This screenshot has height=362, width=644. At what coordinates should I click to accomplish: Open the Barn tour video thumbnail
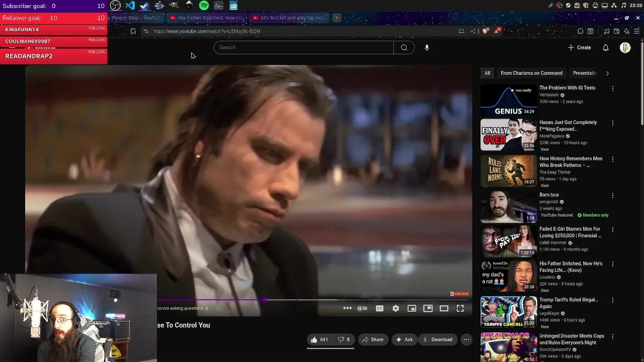(508, 207)
